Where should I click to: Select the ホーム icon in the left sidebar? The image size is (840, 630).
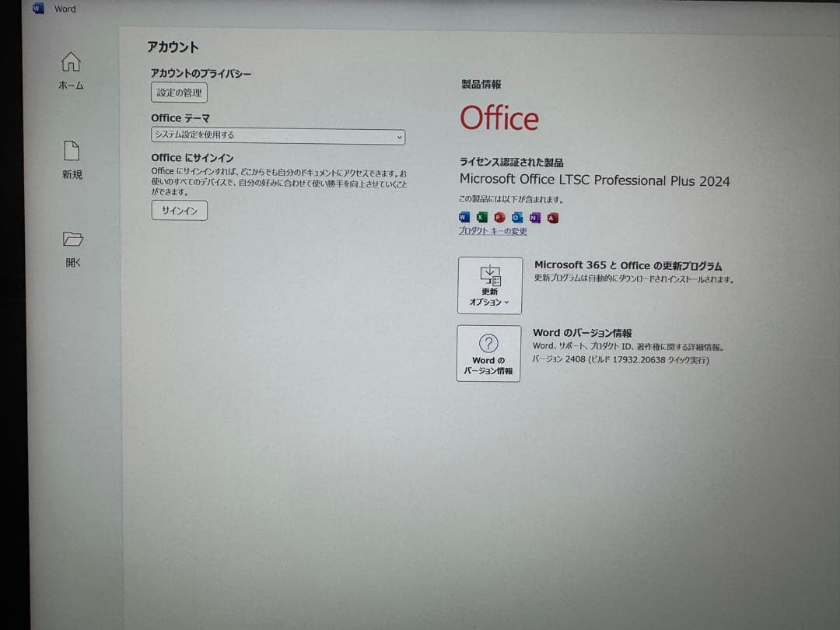pyautogui.click(x=71, y=62)
